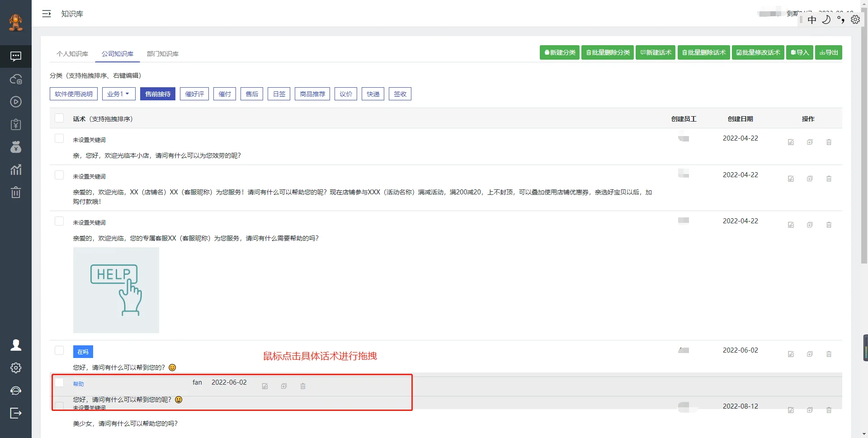
Task: Collapse the sidebar with the hamburger icon
Action: (47, 14)
